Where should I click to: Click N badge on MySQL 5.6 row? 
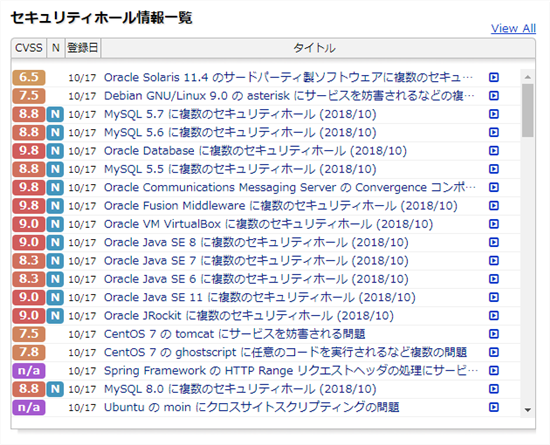tap(55, 133)
